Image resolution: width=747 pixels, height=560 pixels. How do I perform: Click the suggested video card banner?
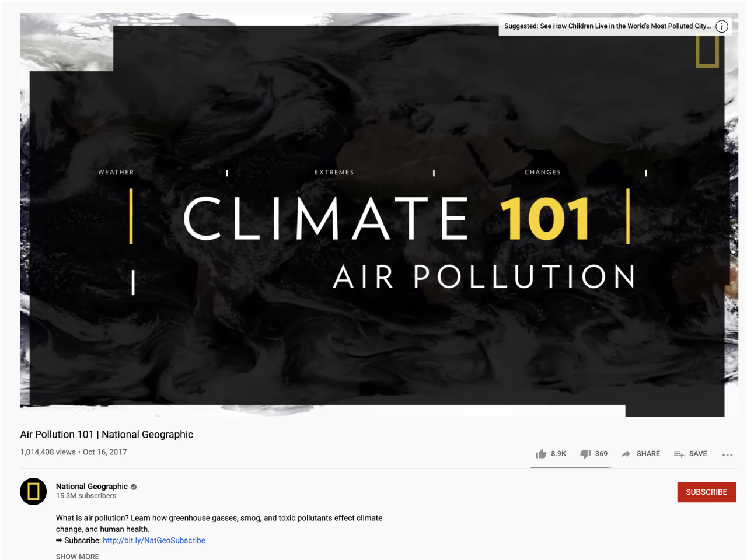coord(615,26)
